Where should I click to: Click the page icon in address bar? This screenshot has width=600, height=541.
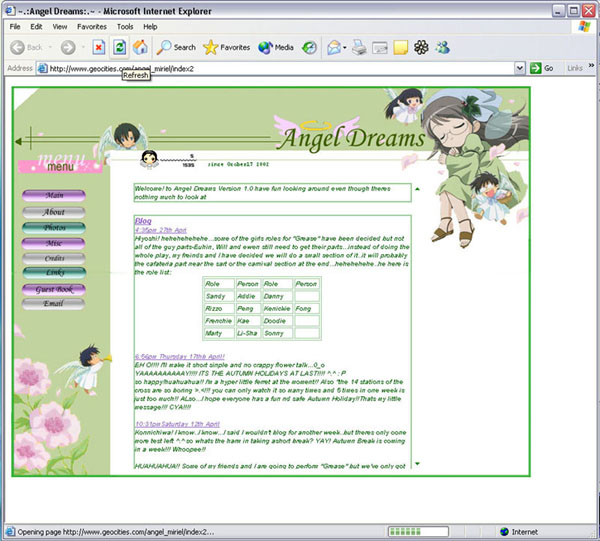[42, 68]
